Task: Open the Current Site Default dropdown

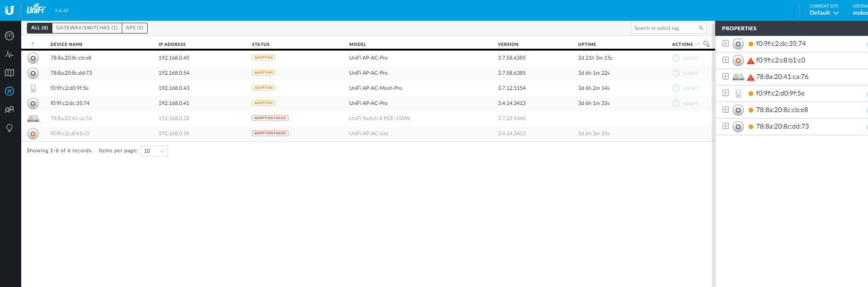Action: [824, 13]
